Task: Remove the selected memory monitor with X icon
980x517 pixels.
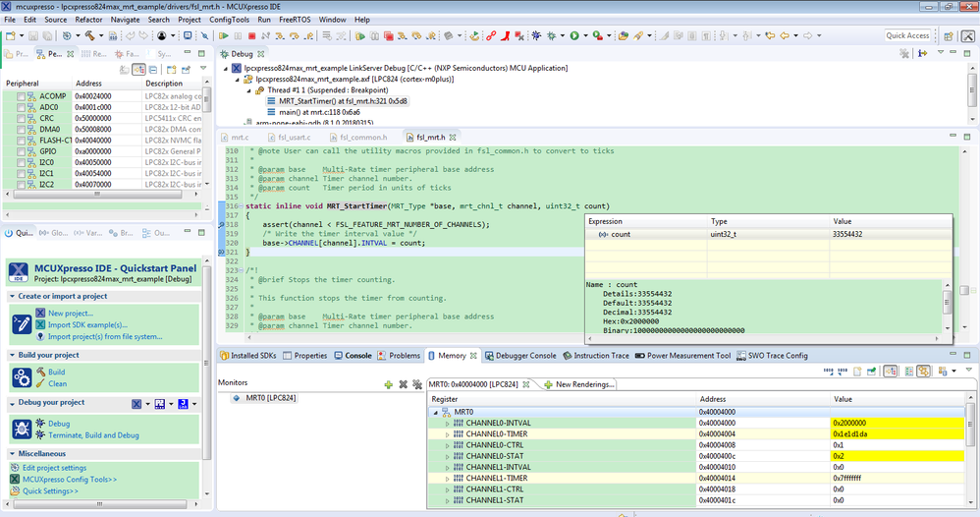Action: click(x=403, y=384)
